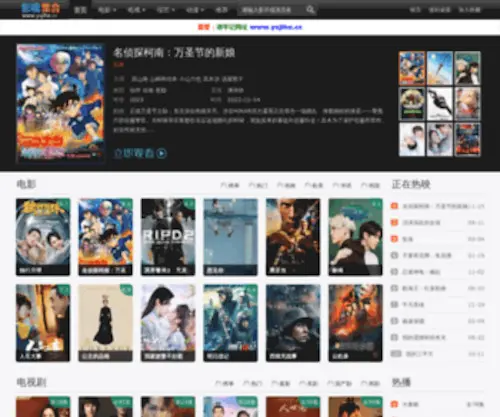Click the 立即观看 watch now button
Screen dimensions: 500x417
[140, 153]
